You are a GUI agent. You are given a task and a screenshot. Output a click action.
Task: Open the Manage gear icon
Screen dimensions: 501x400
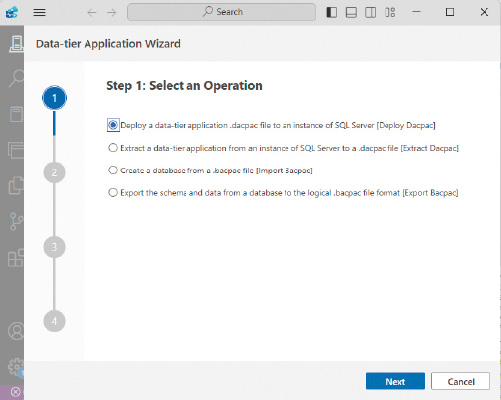click(x=16, y=366)
